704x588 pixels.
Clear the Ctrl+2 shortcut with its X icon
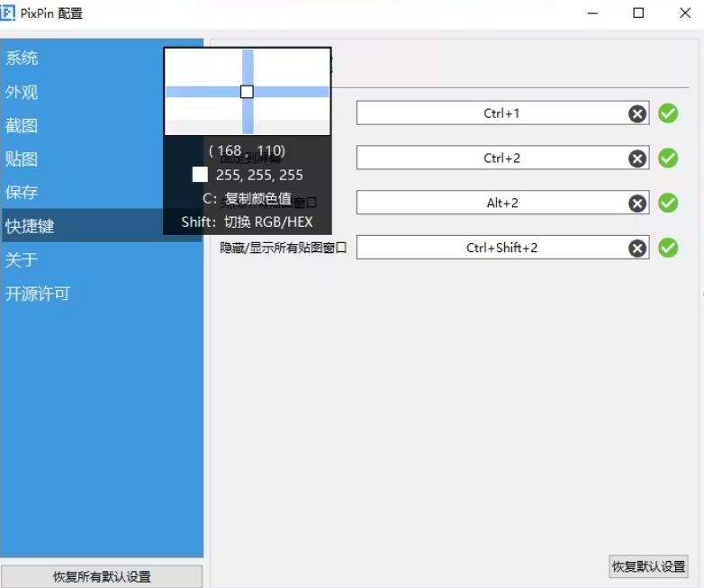(x=637, y=158)
